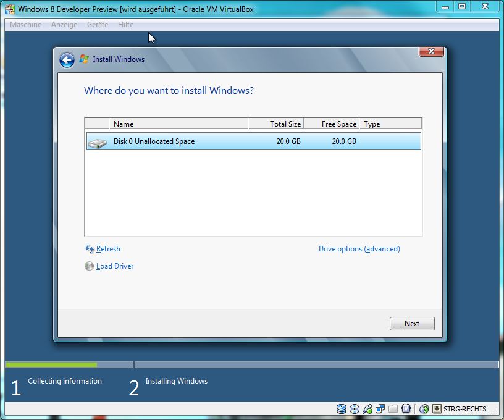Click the Installing Windows step label
The image size is (504, 420).
pyautogui.click(x=177, y=381)
